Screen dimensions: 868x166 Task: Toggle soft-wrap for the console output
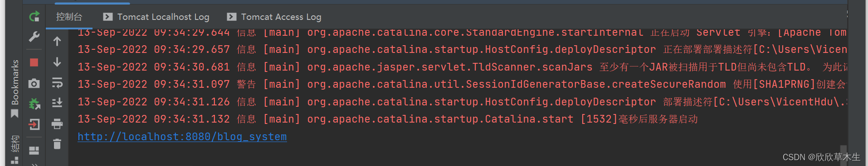point(57,83)
